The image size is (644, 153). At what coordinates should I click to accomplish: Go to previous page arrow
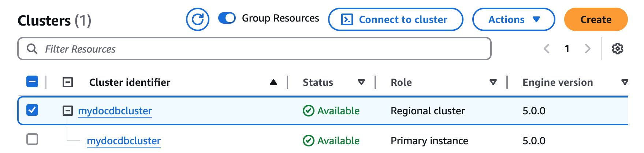pos(547,49)
